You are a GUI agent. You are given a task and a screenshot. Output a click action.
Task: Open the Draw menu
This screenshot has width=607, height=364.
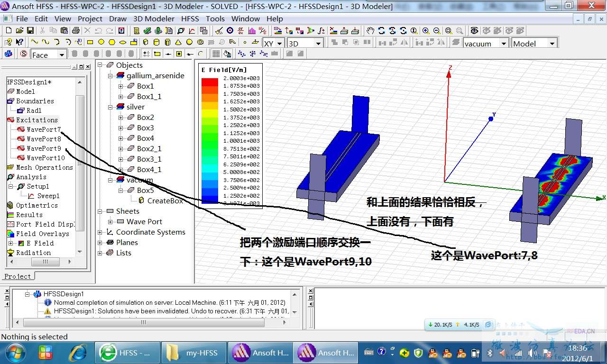click(x=118, y=19)
